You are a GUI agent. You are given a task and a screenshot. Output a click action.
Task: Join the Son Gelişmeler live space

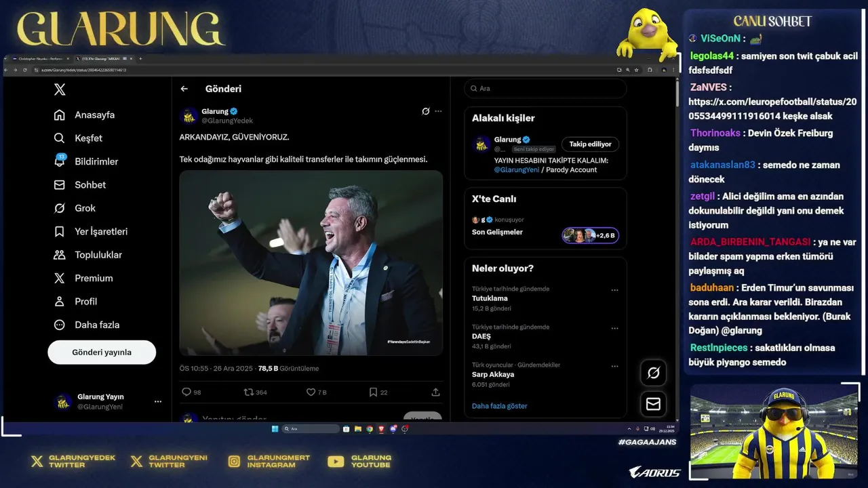[x=590, y=235]
